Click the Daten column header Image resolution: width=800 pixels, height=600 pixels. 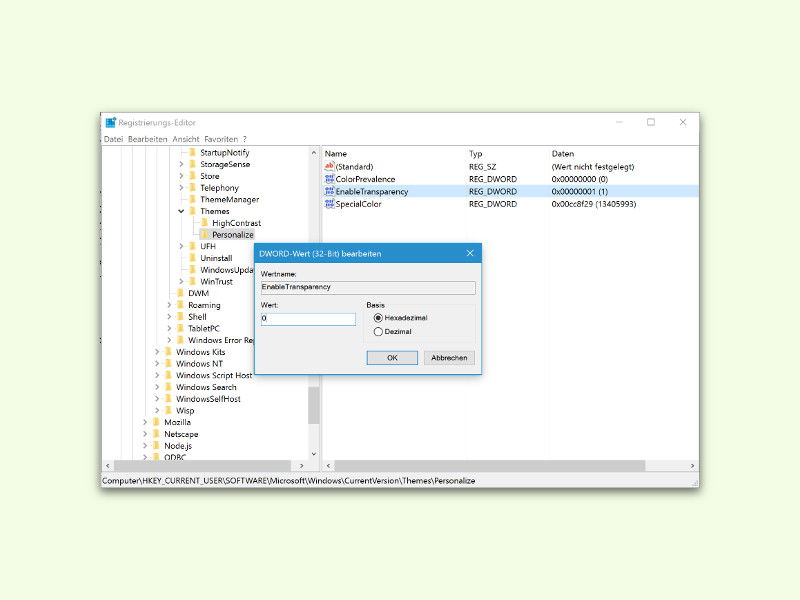point(563,154)
